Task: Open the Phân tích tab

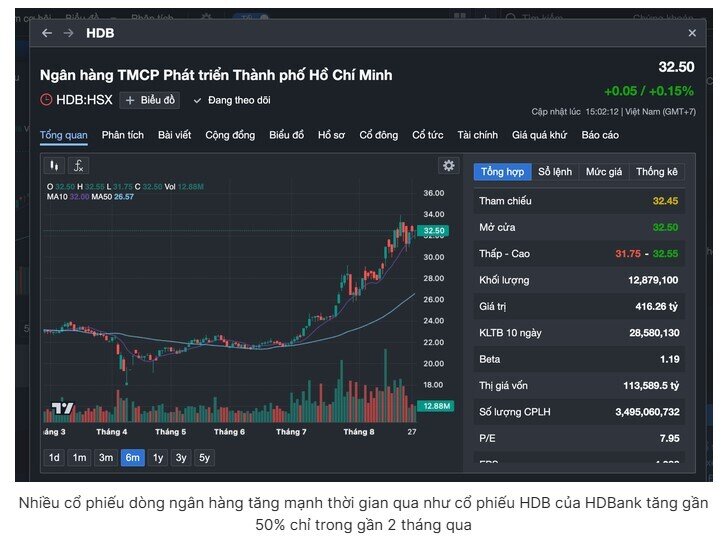Action: point(123,135)
